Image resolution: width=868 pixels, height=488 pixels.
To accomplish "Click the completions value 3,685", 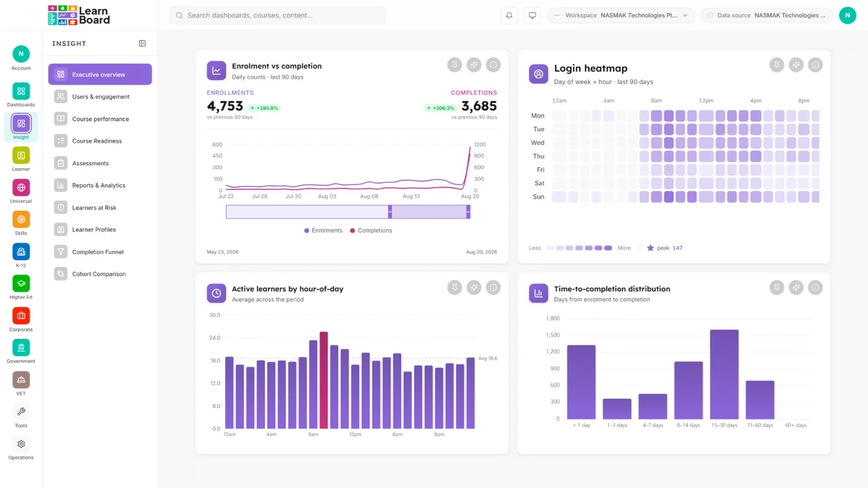I will [x=479, y=106].
